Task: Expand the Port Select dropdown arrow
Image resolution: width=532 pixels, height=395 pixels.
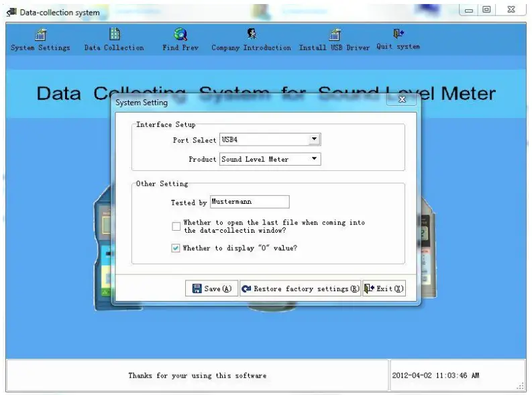Action: (314, 139)
